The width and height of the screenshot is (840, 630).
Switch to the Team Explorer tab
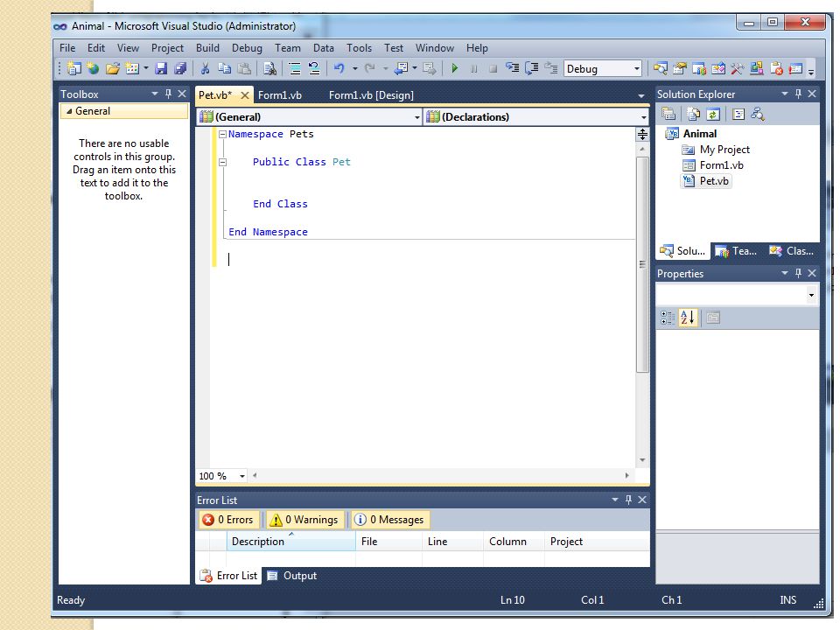pyautogui.click(x=737, y=251)
